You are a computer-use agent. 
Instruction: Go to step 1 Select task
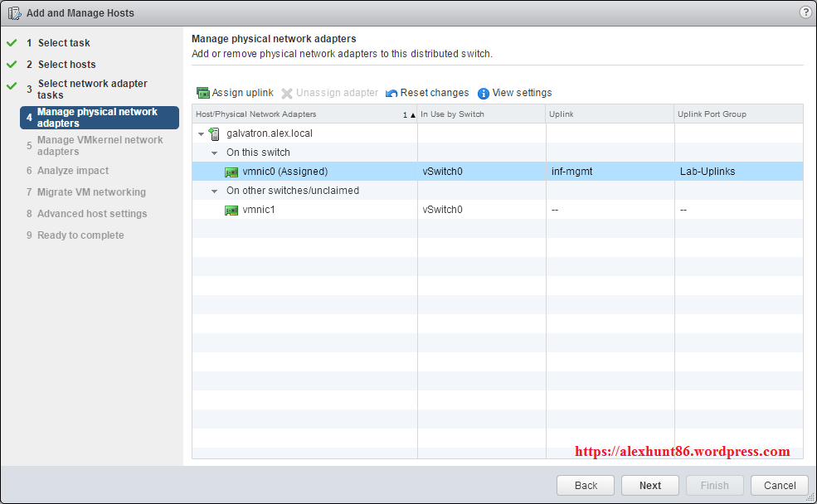coord(63,43)
